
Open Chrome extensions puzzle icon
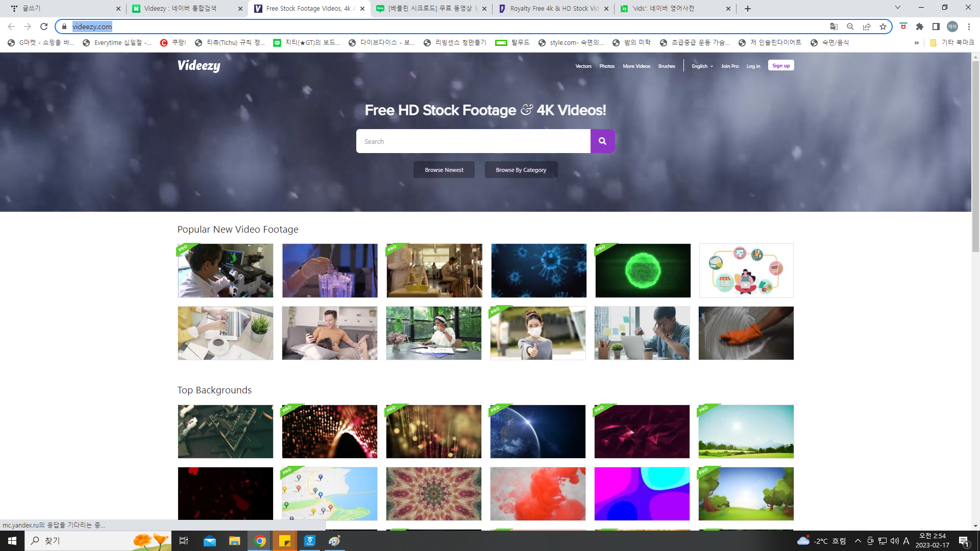point(920,27)
